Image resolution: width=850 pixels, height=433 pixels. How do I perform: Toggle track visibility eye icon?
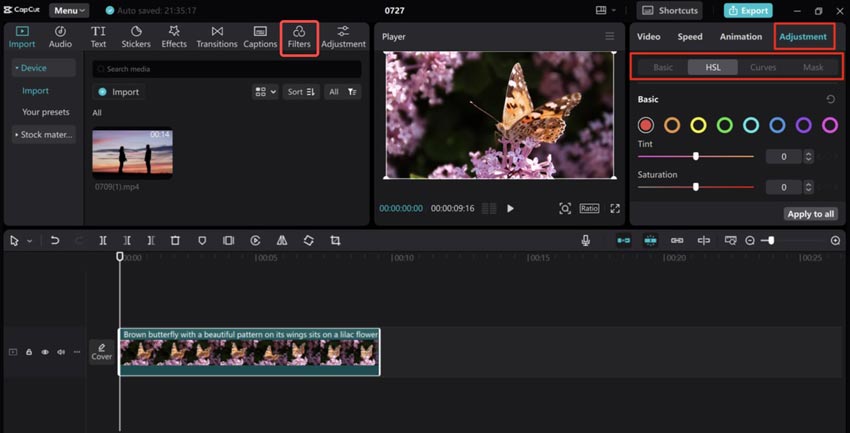click(x=45, y=352)
